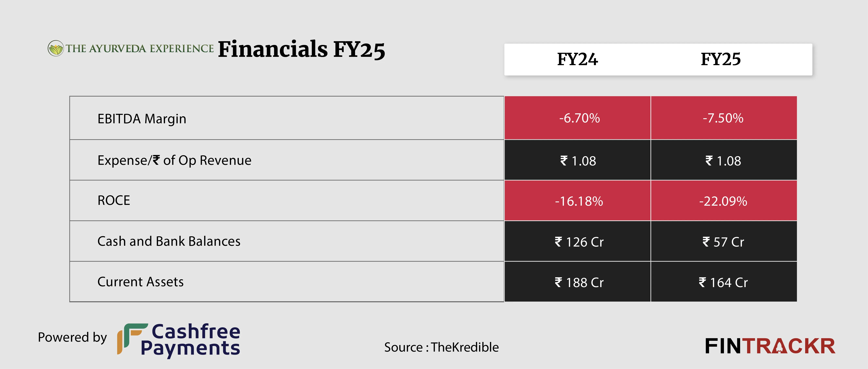The image size is (868, 369).
Task: Click the FY25 EBITDA Margin value -7.50%
Action: click(723, 118)
